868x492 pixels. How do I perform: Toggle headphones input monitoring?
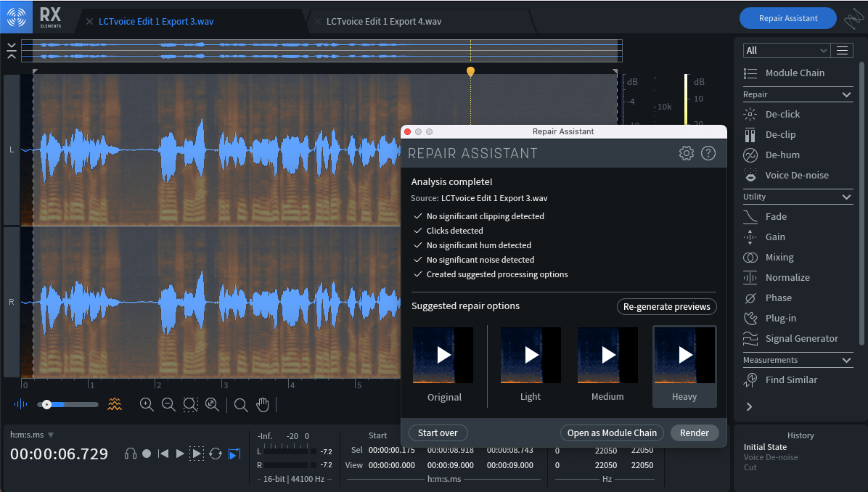tap(131, 454)
